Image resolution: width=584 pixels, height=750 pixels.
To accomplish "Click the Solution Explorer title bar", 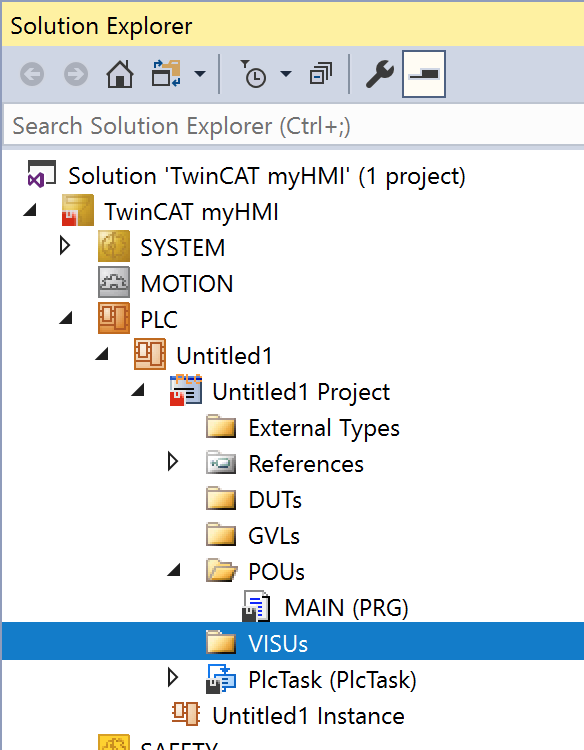I will click(293, 25).
